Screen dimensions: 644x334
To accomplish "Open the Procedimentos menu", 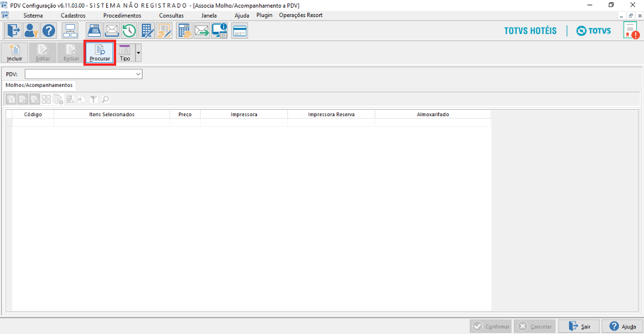I will click(122, 15).
